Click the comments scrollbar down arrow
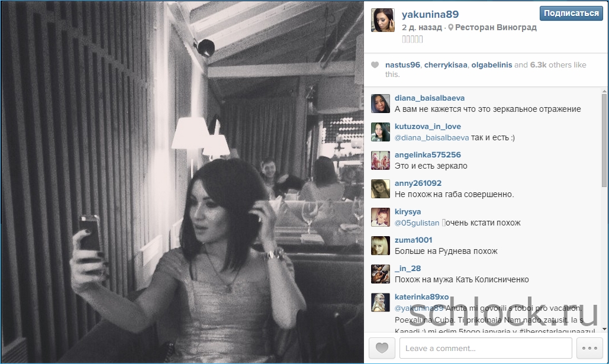The height and width of the screenshot is (364, 609). tap(604, 329)
